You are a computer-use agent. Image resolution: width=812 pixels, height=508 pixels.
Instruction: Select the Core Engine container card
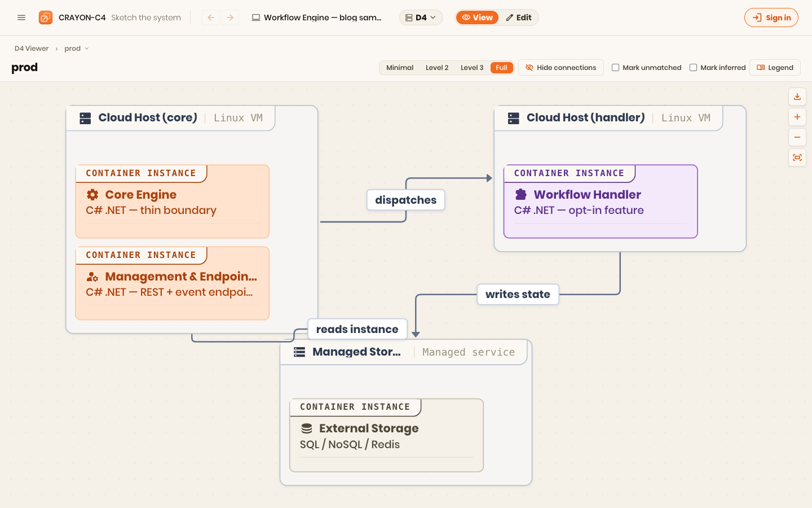coord(173,202)
